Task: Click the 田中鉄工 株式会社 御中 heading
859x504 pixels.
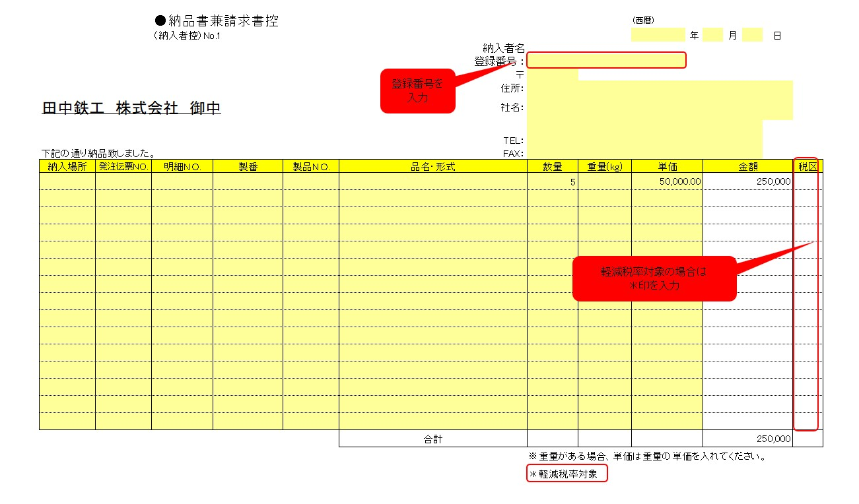Action: tap(131, 108)
